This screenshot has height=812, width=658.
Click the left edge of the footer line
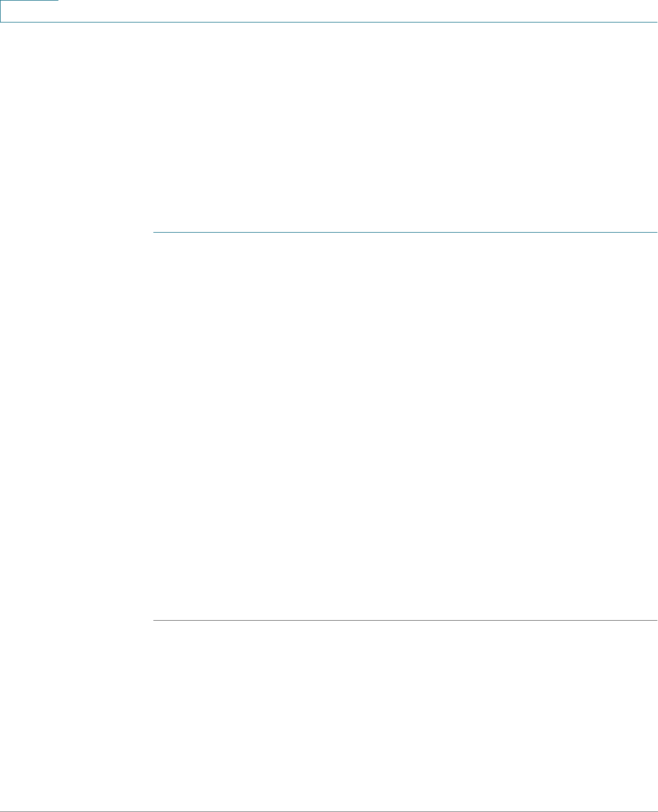(2, 811)
